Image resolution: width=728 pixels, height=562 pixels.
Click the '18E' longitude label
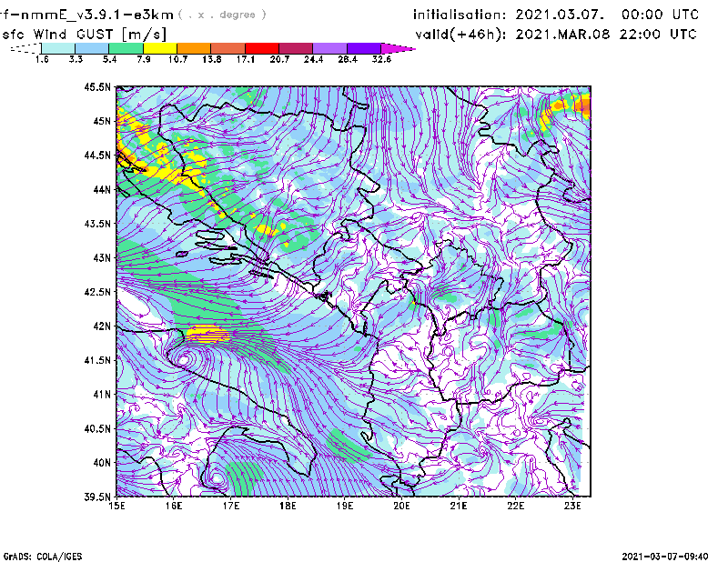(288, 506)
